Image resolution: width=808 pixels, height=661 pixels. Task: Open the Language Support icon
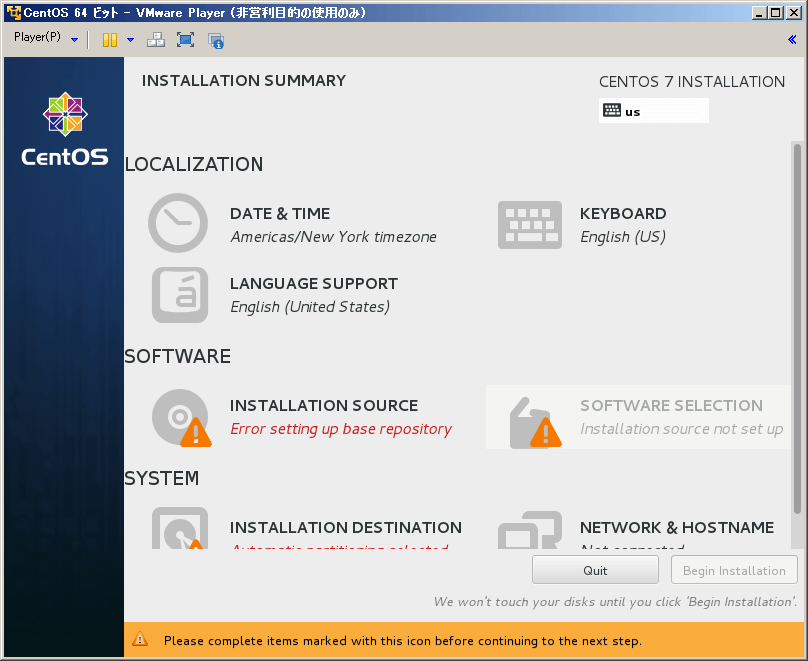point(180,295)
